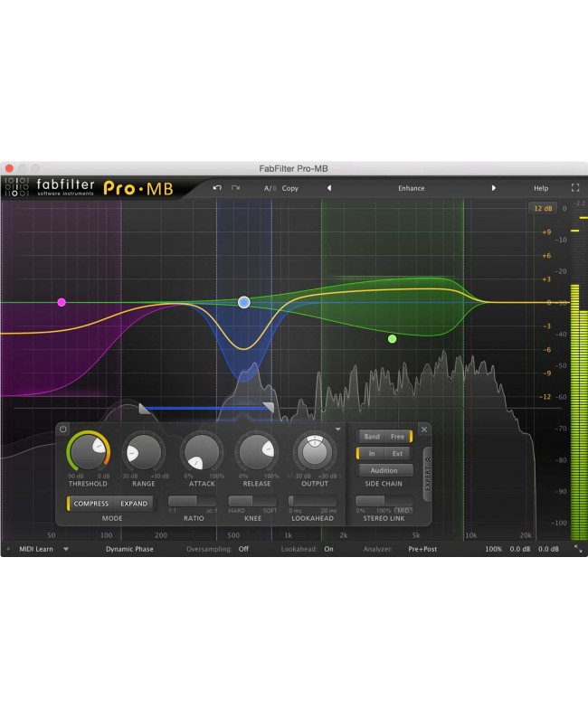Click the Copy button
The height and width of the screenshot is (718, 588).
click(289, 188)
